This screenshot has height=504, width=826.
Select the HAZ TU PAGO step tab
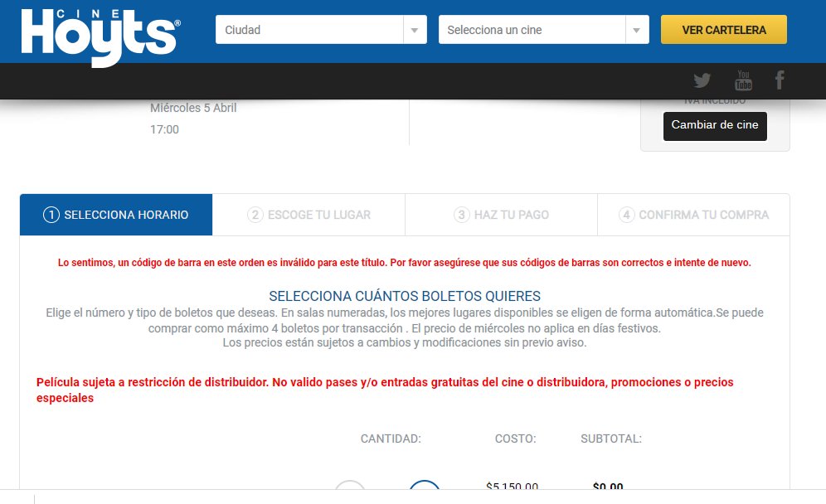coord(501,215)
